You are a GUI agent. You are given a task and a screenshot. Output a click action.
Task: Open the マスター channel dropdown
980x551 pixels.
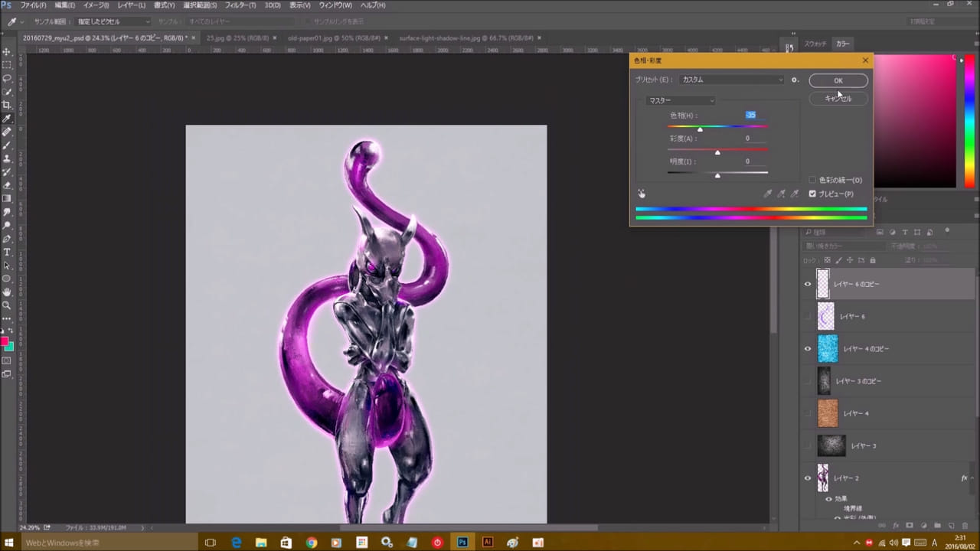(x=681, y=100)
